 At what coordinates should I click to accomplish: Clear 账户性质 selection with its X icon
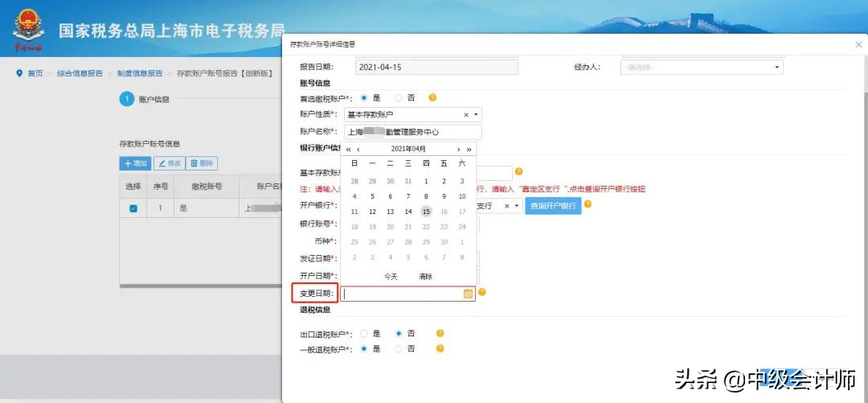466,115
